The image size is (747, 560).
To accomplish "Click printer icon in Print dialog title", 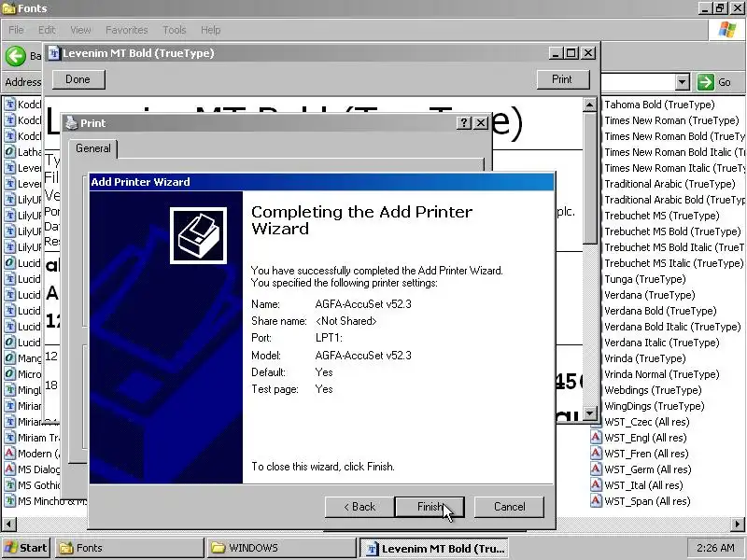I will click(72, 123).
